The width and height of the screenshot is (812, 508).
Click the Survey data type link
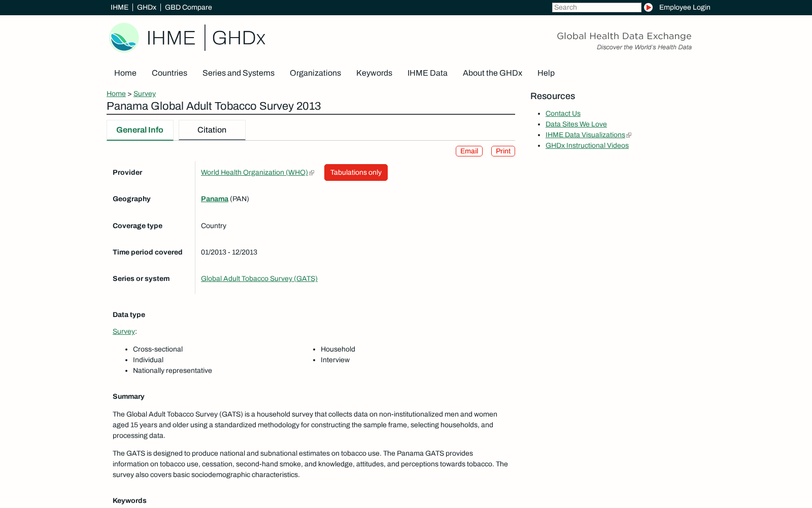tap(124, 332)
